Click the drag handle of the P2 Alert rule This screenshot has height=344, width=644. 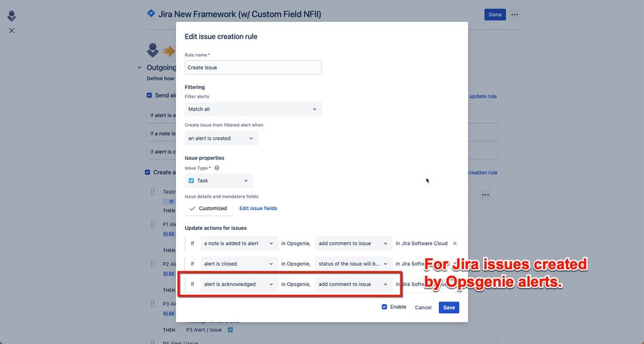tap(152, 264)
